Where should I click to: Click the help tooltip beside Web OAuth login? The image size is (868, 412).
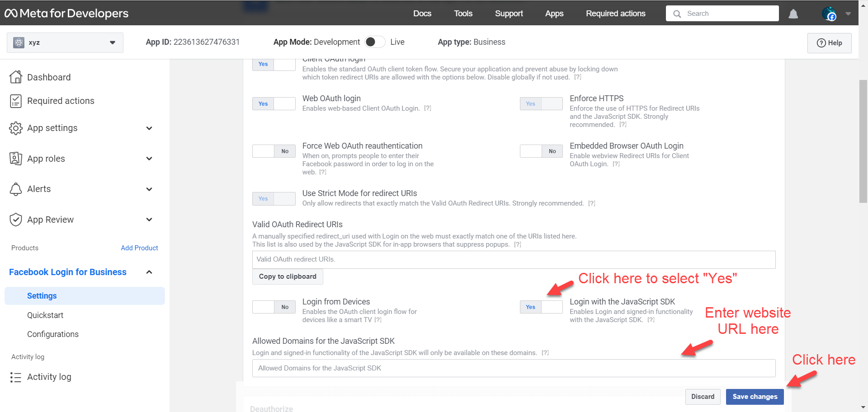[x=427, y=108]
